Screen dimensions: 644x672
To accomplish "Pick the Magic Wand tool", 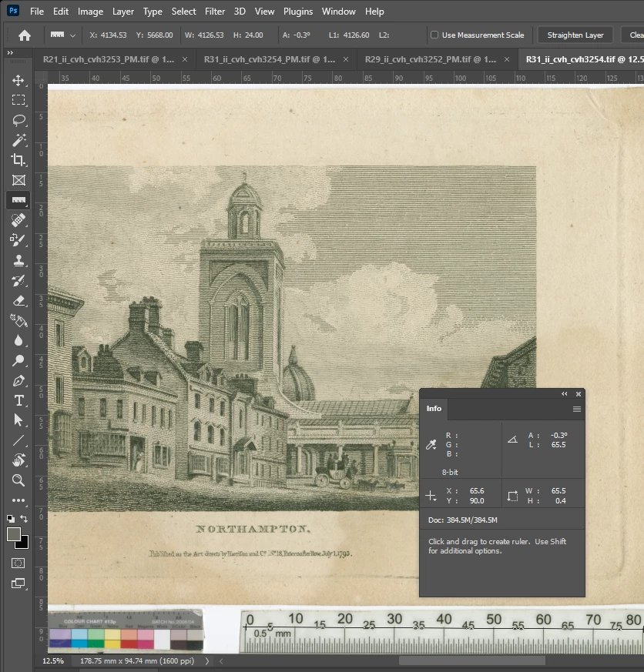I will (x=18, y=140).
